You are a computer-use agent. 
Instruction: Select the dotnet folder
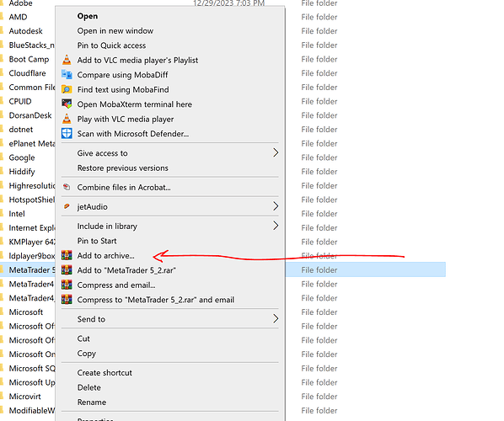coord(21,130)
